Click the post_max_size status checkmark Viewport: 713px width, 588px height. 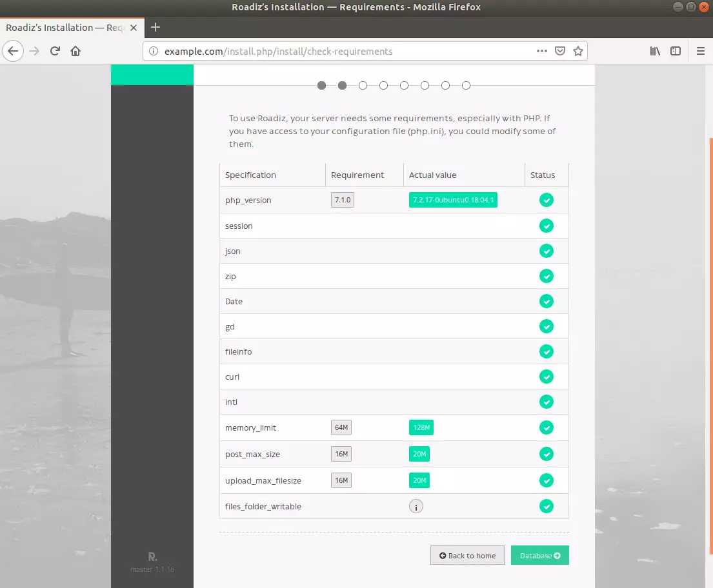(546, 454)
